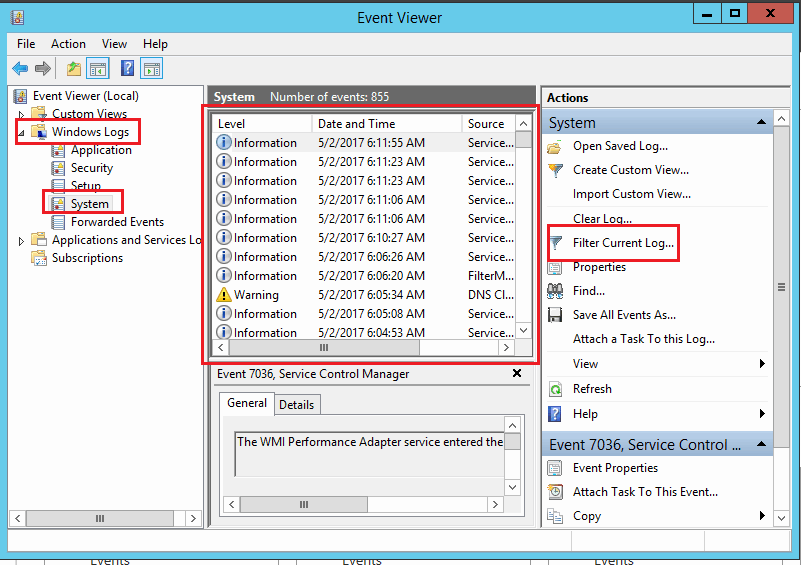Open the Help menu in menu bar
The width and height of the screenshot is (801, 565).
155,44
